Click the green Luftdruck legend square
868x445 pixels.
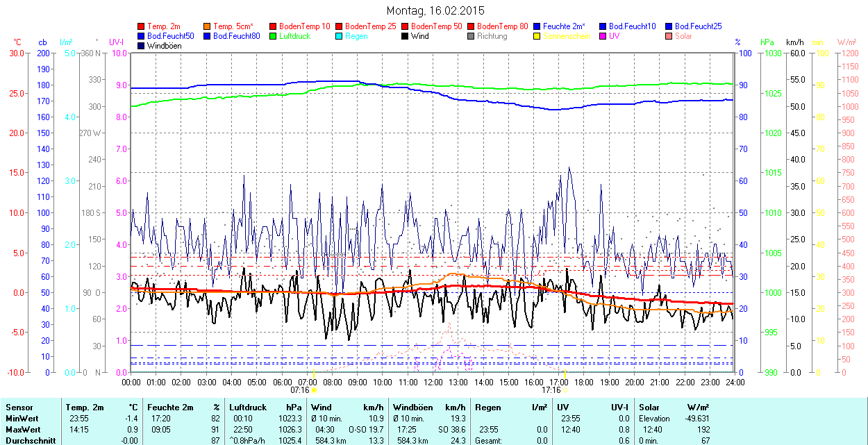coord(274,36)
